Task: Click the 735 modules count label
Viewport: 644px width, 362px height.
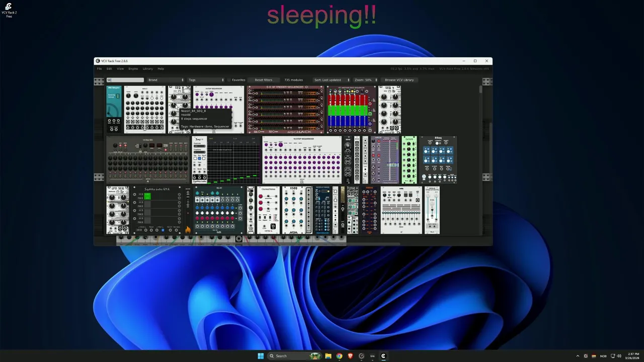Action: (293, 80)
